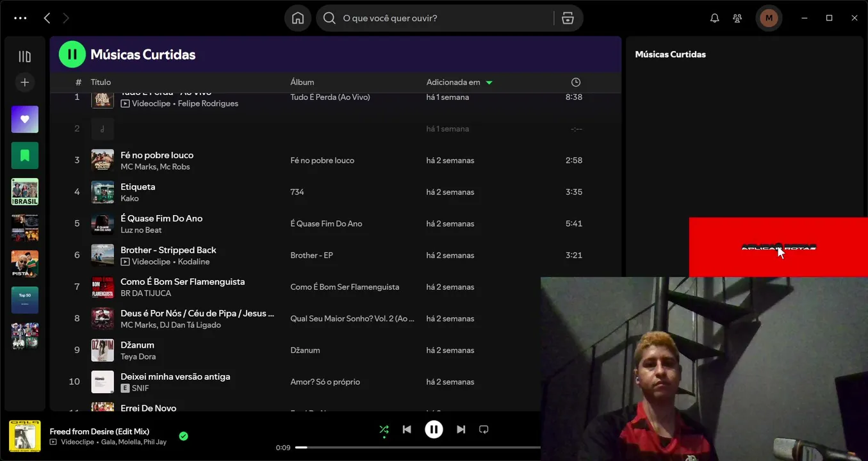Open artist Gala in now playing
The height and width of the screenshot is (461, 868).
[x=108, y=442]
